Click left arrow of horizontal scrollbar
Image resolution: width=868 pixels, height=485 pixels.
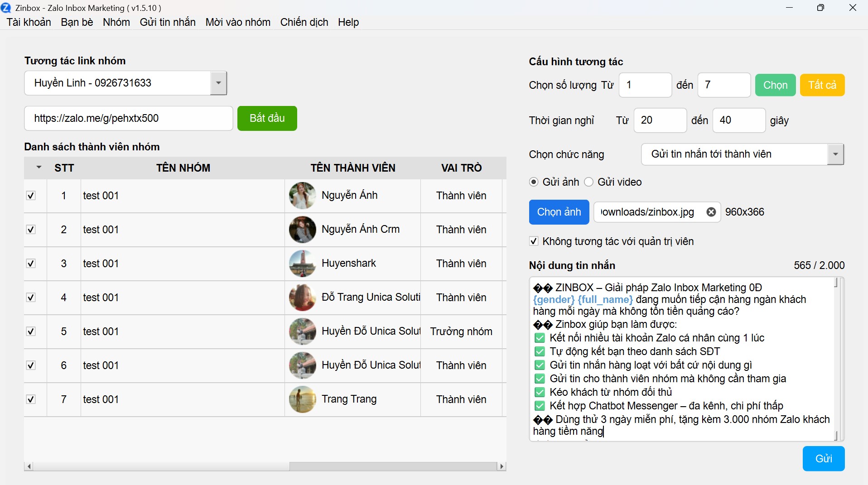click(x=29, y=466)
